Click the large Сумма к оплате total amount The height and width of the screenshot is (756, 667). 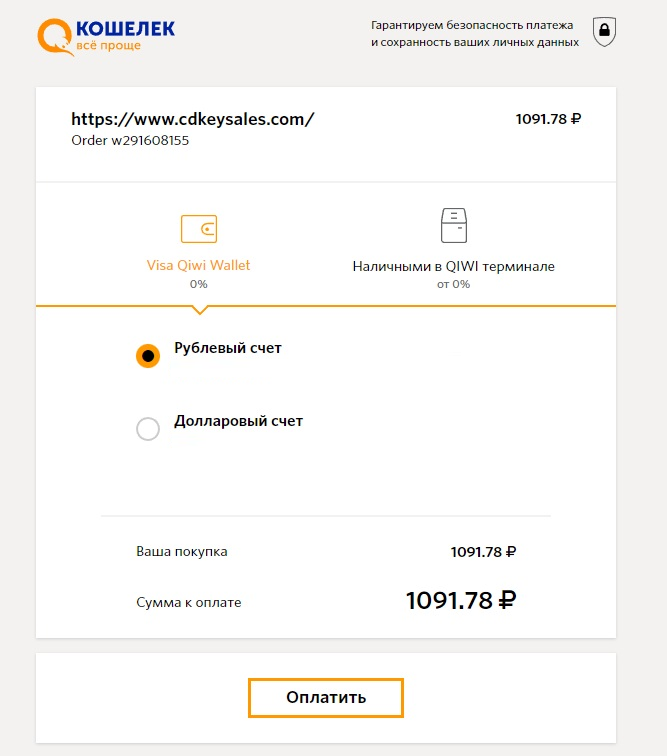(x=460, y=601)
